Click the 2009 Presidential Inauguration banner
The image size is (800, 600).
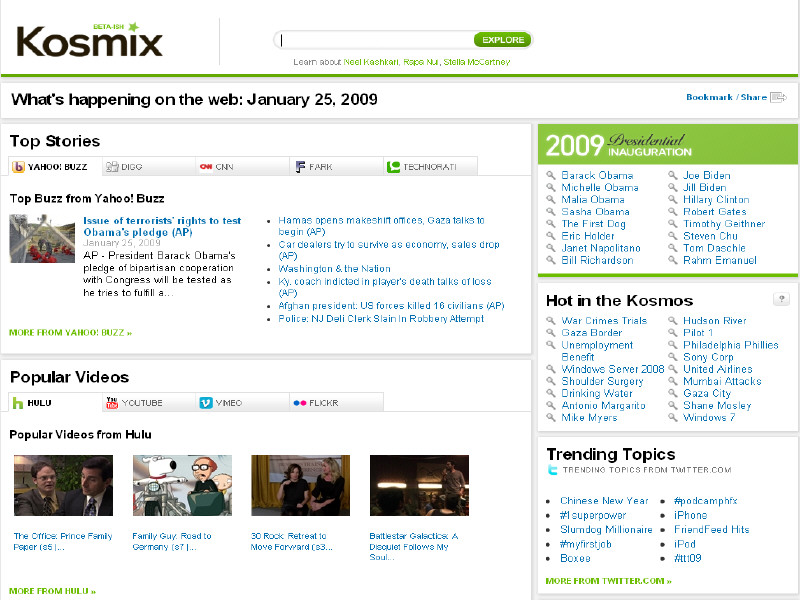[668, 144]
